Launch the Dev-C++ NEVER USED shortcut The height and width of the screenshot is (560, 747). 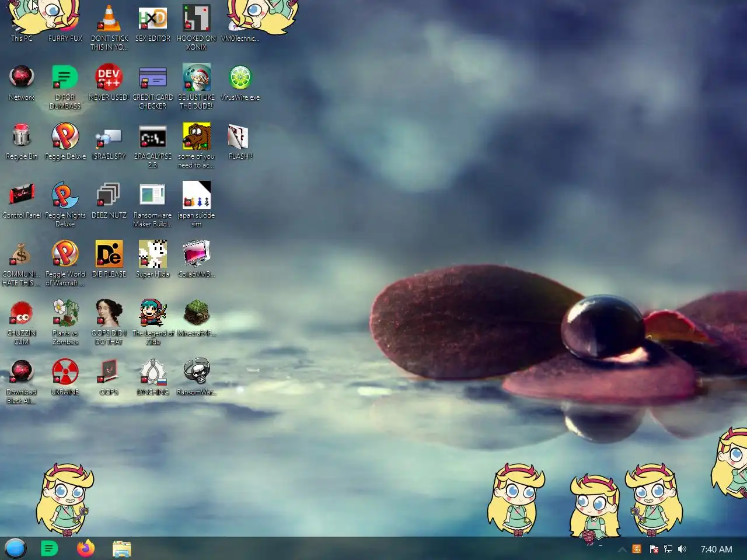(109, 82)
